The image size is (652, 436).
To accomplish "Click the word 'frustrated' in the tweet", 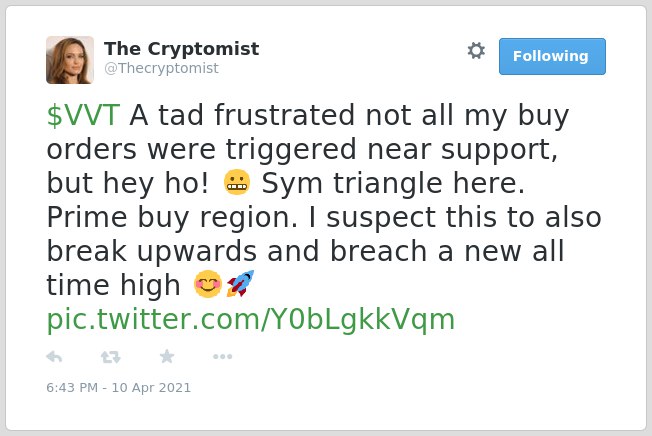I will 284,115.
